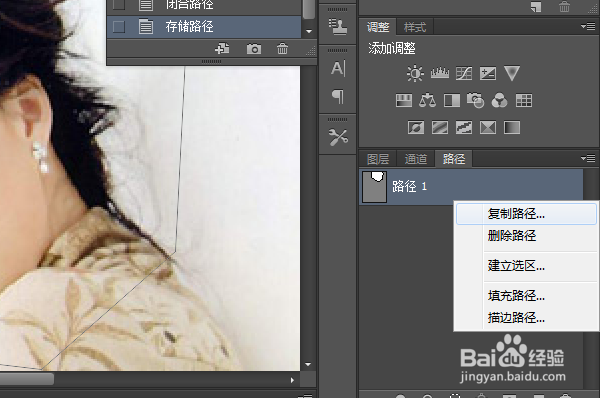Toggle history brush source for 闭合路径
This screenshot has height=398, width=600.
[119, 4]
